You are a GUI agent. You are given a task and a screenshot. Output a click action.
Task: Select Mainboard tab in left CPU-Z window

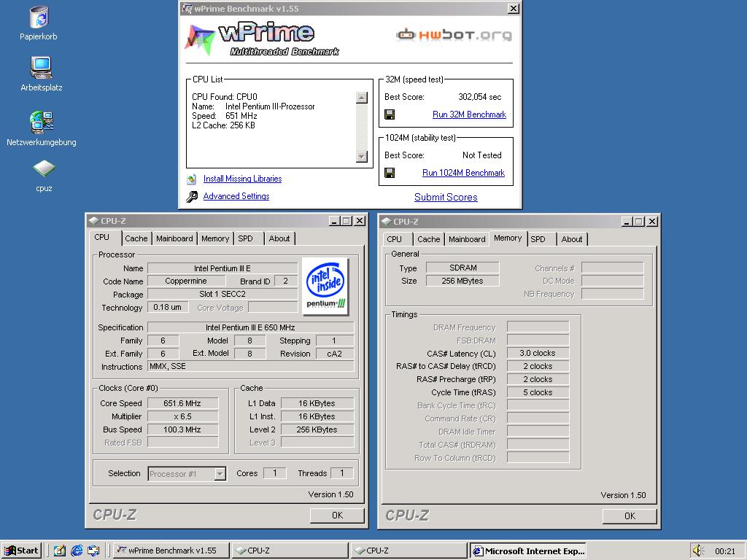(174, 238)
